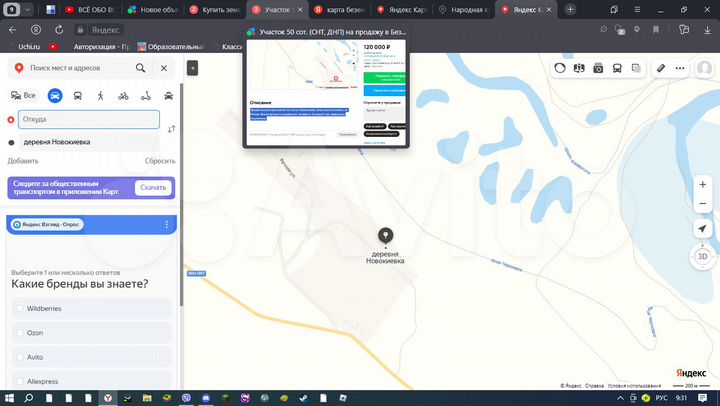Image resolution: width=720 pixels, height=406 pixels.
Task: Toggle the 3D map tilt control
Action: point(702,256)
